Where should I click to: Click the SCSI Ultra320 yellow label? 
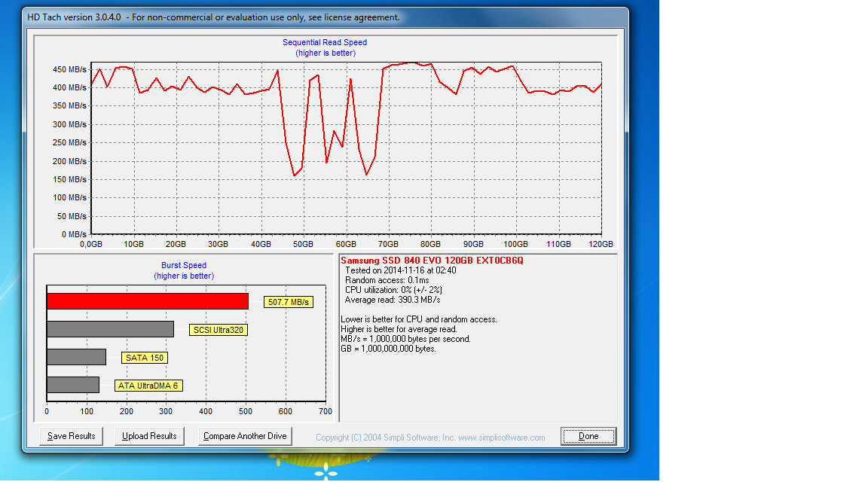(x=218, y=330)
